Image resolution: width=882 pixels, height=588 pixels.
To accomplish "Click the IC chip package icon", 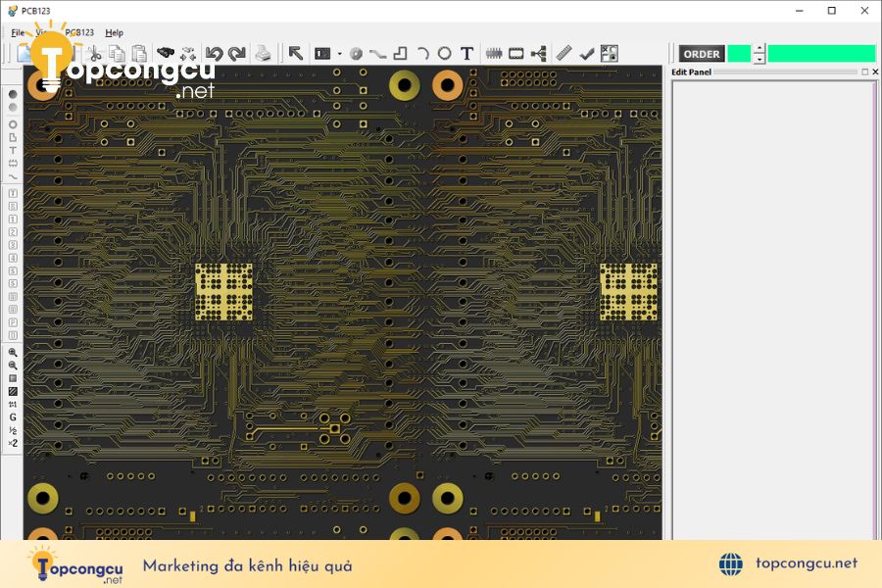I will tap(494, 54).
